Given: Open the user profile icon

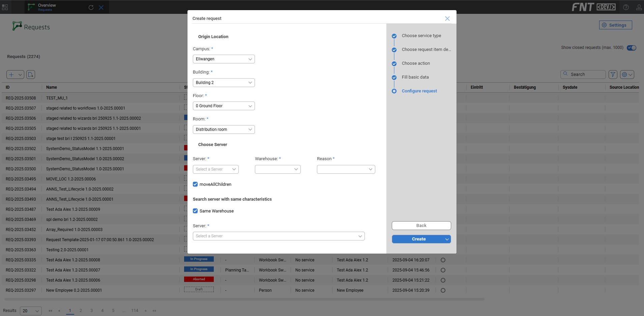Looking at the screenshot, I should click(x=639, y=7).
